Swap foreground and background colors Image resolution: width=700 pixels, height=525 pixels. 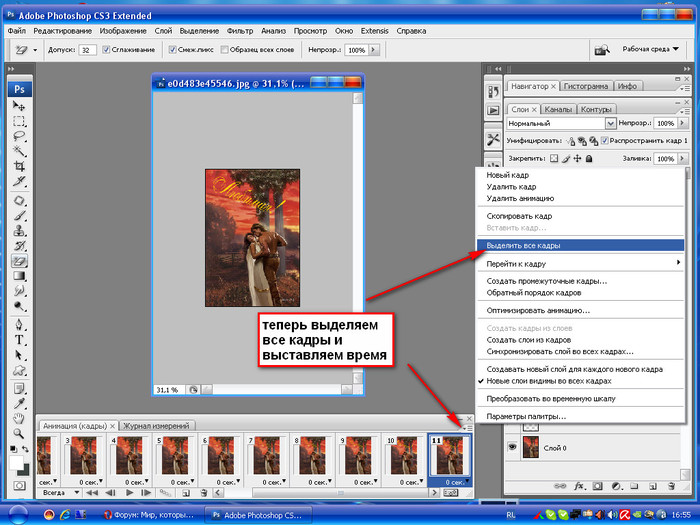(x=25, y=449)
